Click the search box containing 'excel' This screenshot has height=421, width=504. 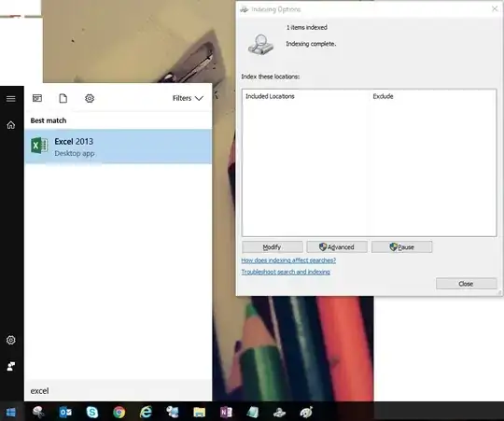(x=118, y=391)
